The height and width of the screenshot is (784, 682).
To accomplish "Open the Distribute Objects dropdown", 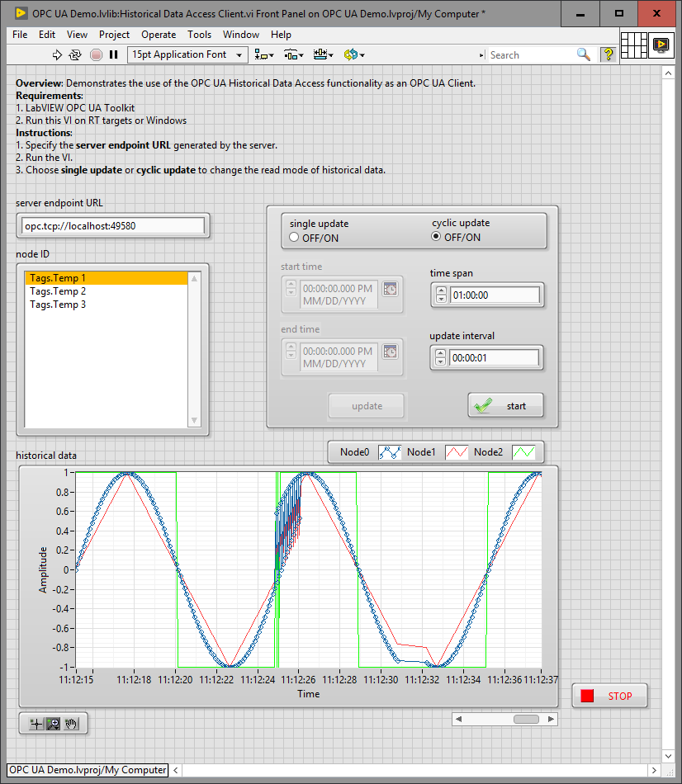I will 294,54.
